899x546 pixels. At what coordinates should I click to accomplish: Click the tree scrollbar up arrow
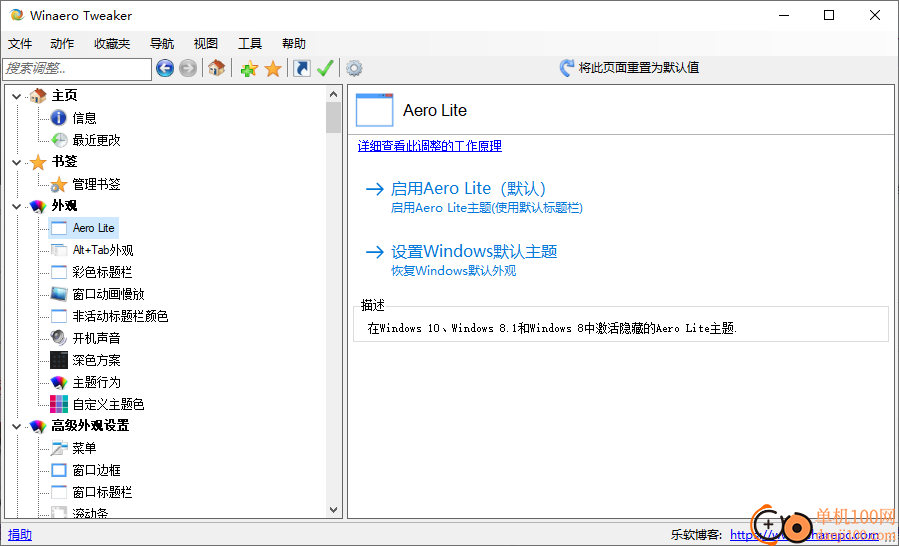334,93
